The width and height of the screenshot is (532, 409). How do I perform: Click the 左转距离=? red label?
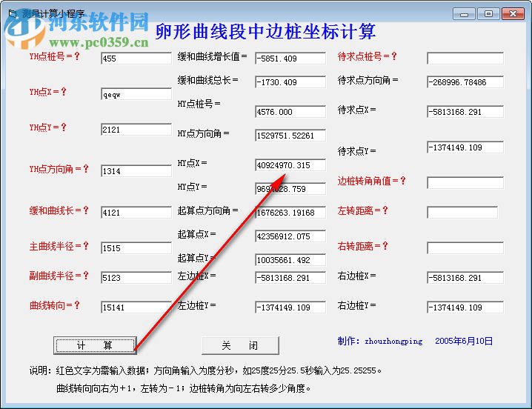(x=363, y=210)
